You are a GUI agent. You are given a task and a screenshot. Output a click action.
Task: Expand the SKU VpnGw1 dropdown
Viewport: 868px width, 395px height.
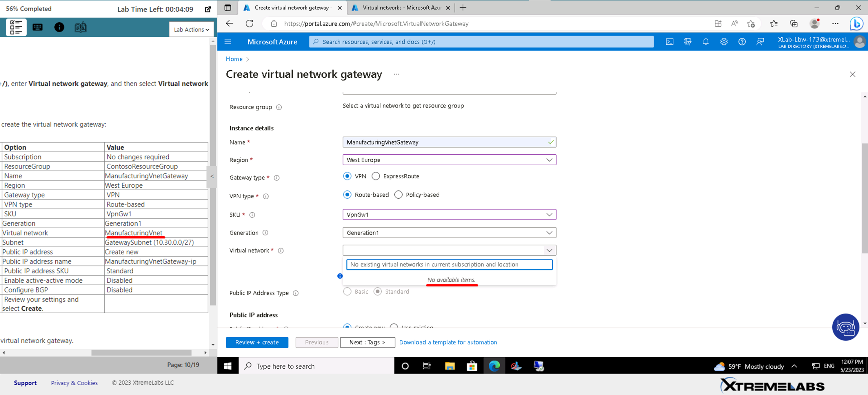[x=549, y=215]
